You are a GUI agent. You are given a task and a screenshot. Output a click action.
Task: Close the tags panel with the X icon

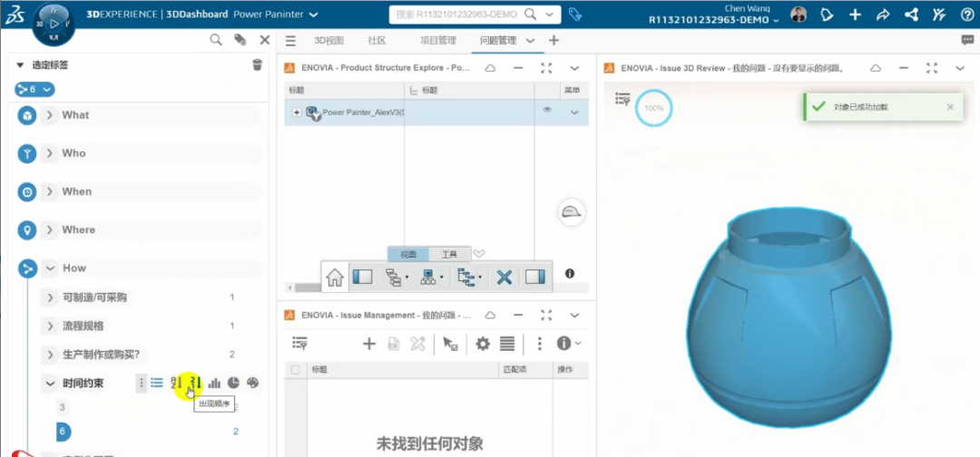[x=264, y=40]
